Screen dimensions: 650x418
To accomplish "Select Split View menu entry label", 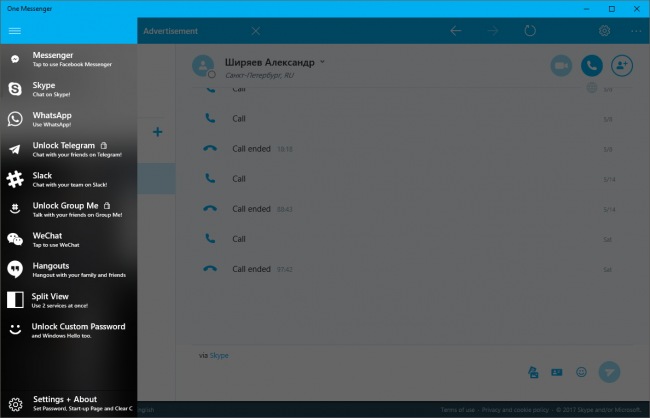I will 50,296.
